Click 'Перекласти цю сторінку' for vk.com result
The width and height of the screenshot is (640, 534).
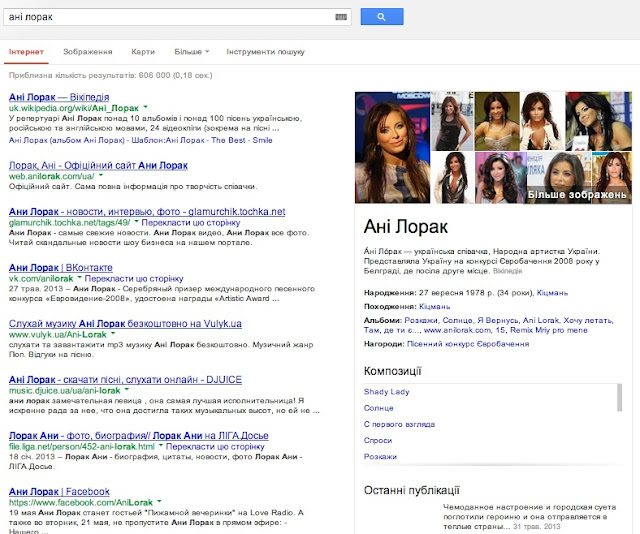134,278
